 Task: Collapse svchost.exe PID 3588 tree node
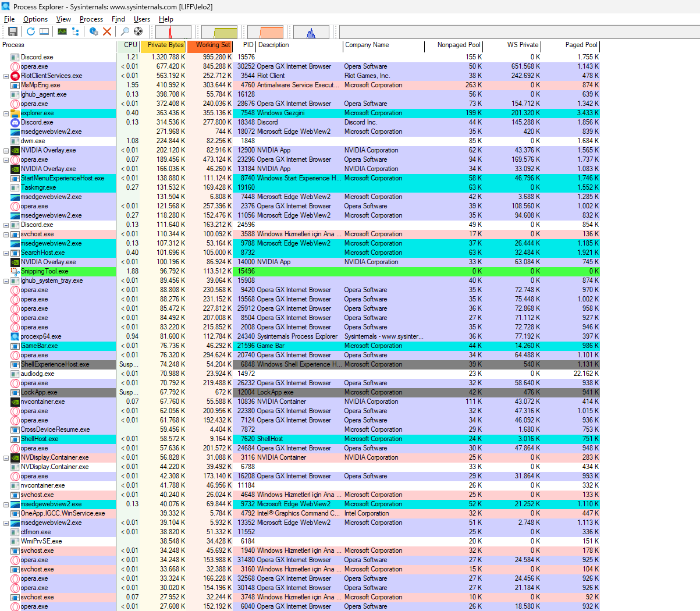point(6,234)
